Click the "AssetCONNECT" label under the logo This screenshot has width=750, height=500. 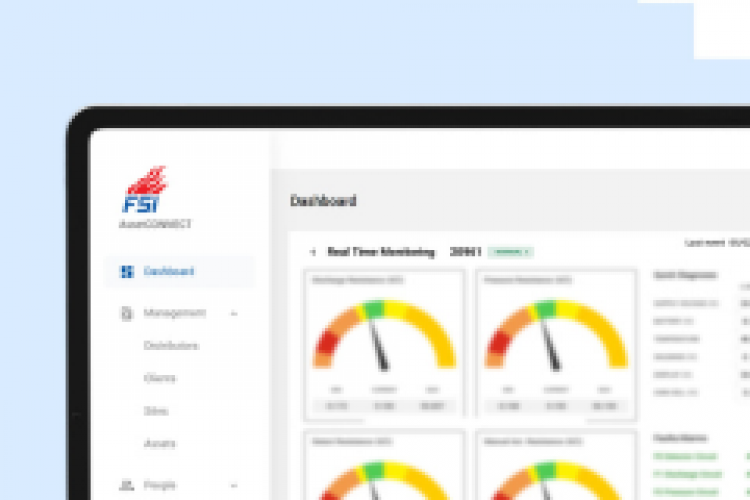click(x=155, y=224)
